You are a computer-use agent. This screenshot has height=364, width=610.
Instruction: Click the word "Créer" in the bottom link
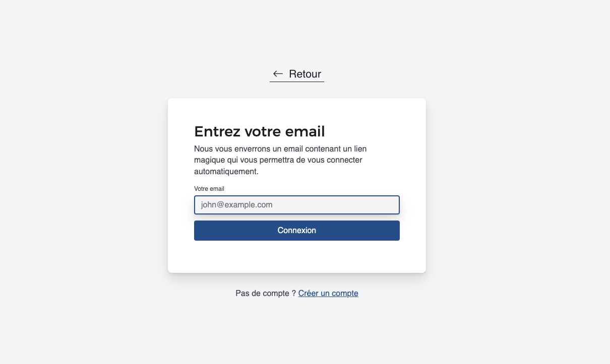coord(309,293)
